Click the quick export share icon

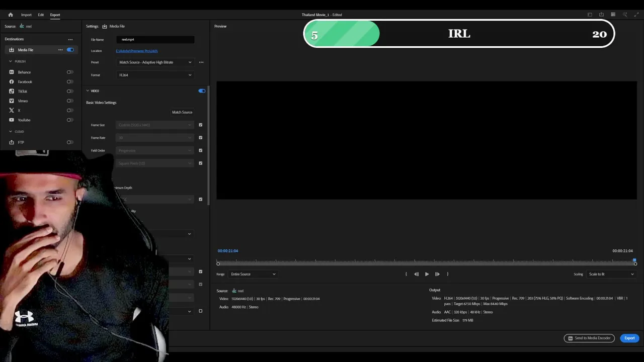pyautogui.click(x=601, y=15)
